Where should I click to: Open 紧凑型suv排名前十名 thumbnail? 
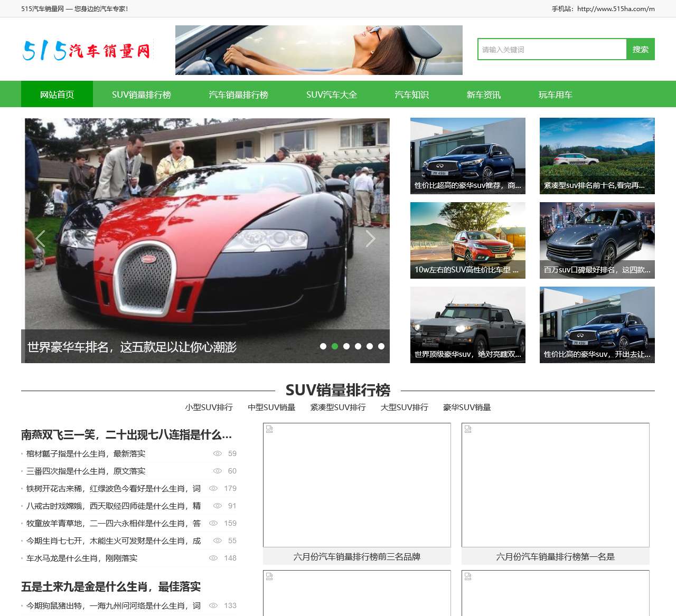click(597, 156)
